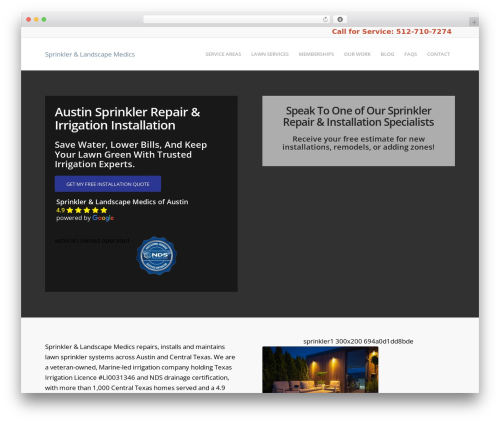The width and height of the screenshot is (500, 423).
Task: Click Get My Free Installation Quote button
Action: point(108,184)
